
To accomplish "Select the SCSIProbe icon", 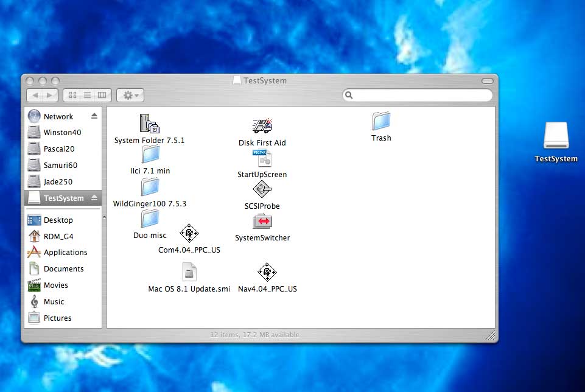I will click(262, 189).
